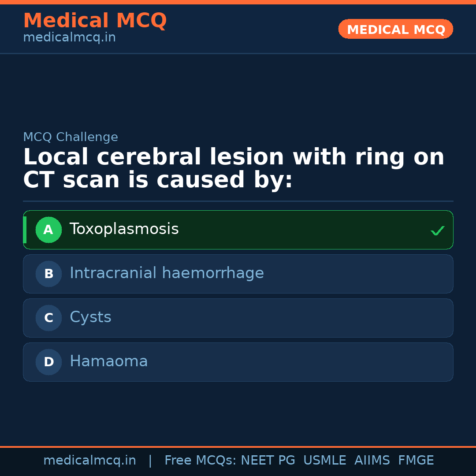Click the AIIMS label in the footer

point(372,461)
